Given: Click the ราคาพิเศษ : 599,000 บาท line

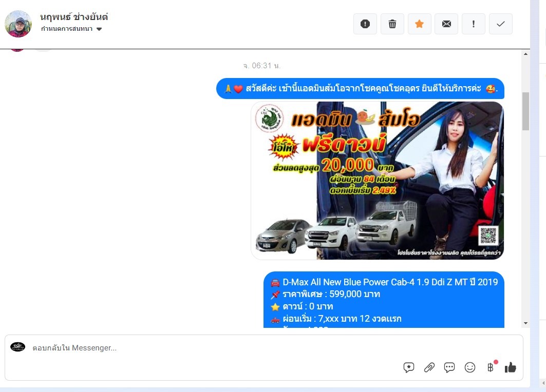Looking at the screenshot, I should 331,295.
